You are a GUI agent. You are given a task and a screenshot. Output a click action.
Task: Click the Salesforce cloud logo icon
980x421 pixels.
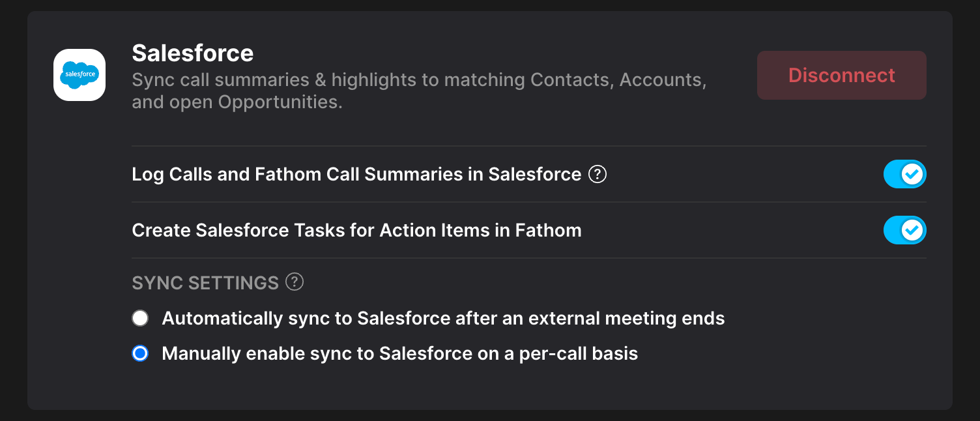[79, 75]
